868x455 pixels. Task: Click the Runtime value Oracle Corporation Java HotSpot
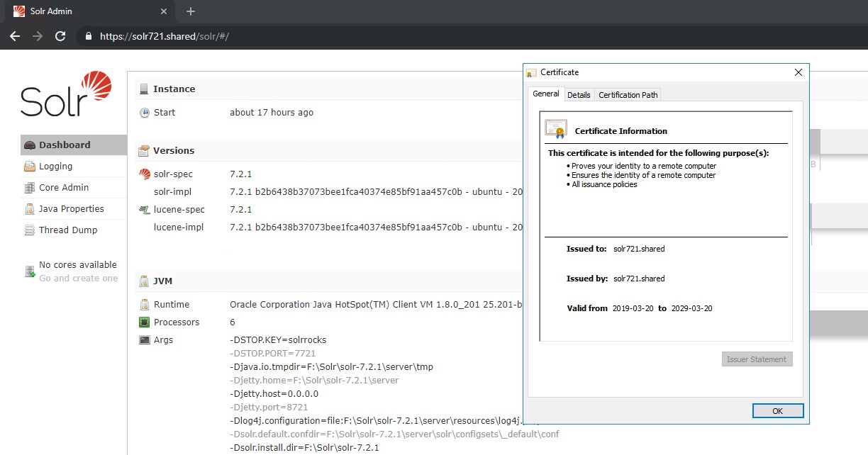point(376,305)
